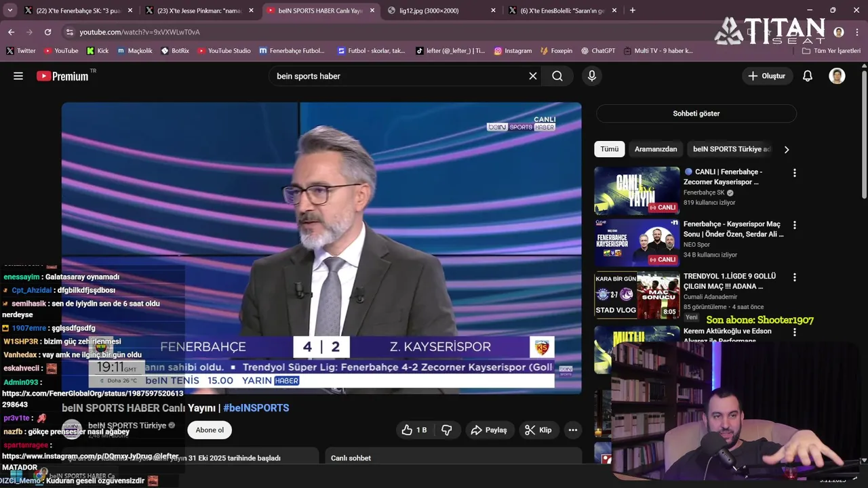Open the Futbol skorlar bookmark
Screen dimensions: 868x488
click(371, 51)
